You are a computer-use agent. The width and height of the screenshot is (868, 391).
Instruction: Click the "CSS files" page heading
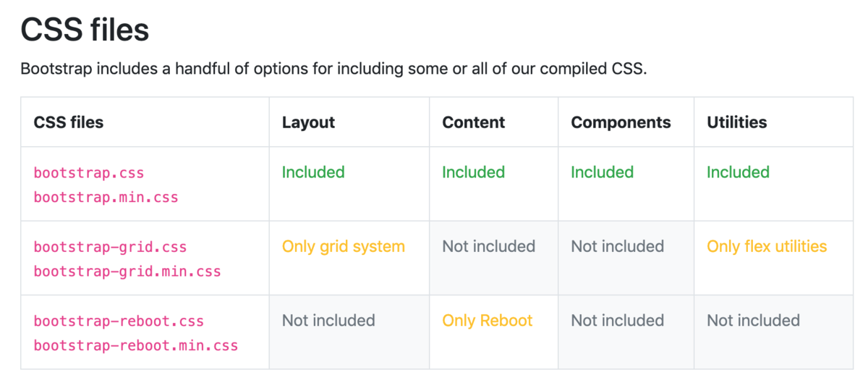[85, 30]
